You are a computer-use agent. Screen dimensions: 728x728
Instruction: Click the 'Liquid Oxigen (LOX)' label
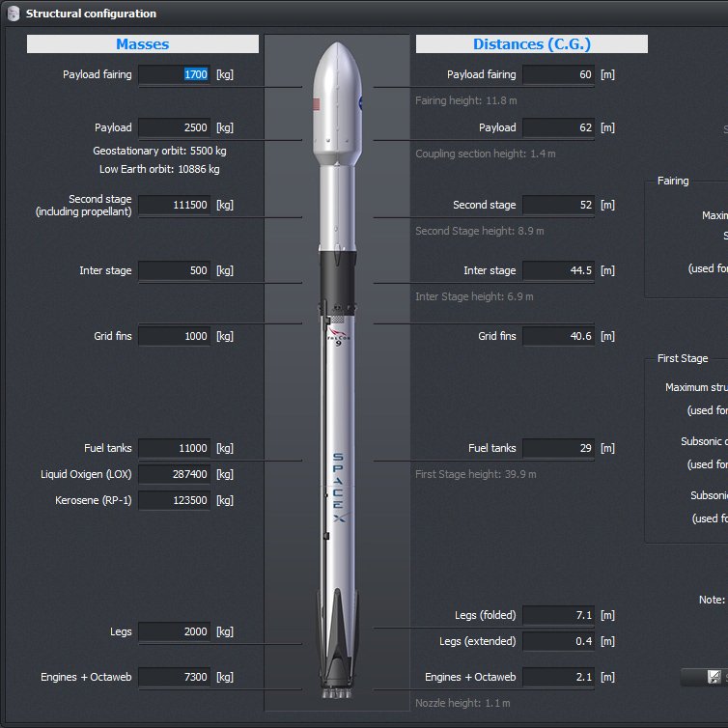(86, 474)
